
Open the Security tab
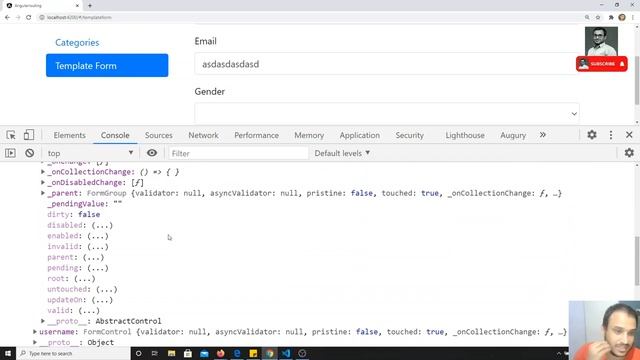point(409,135)
